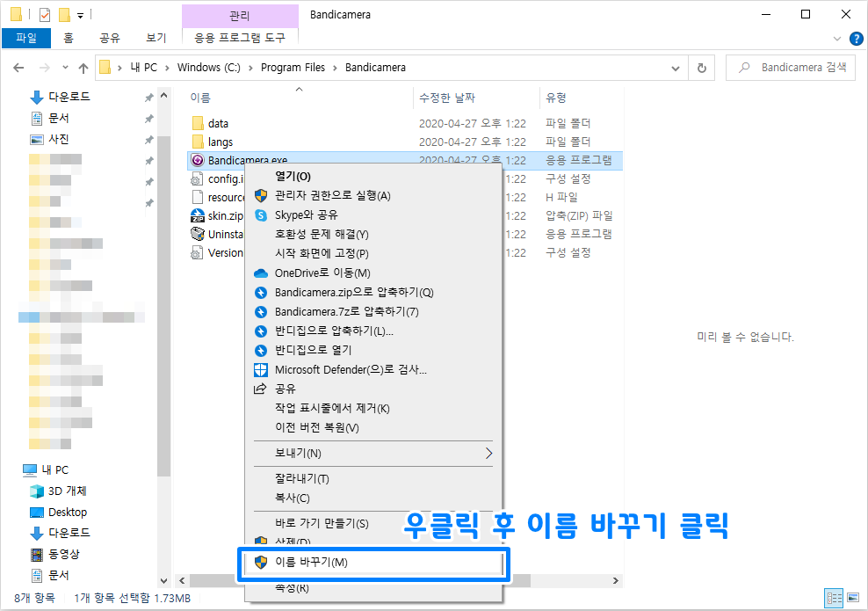Click the properties checkmark quick access icon
The width and height of the screenshot is (868, 611).
coord(45,15)
